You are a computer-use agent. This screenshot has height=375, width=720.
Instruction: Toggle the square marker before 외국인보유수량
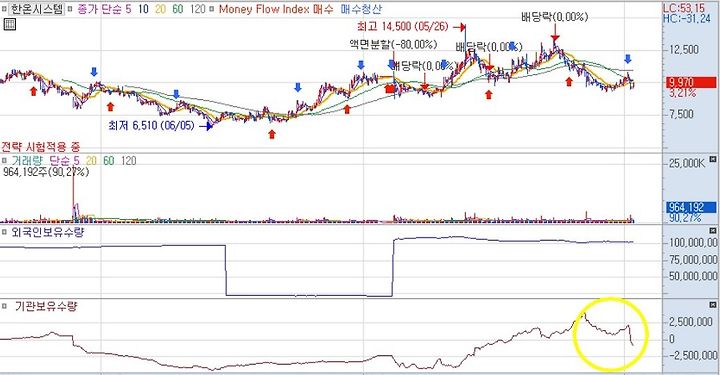tap(5, 233)
